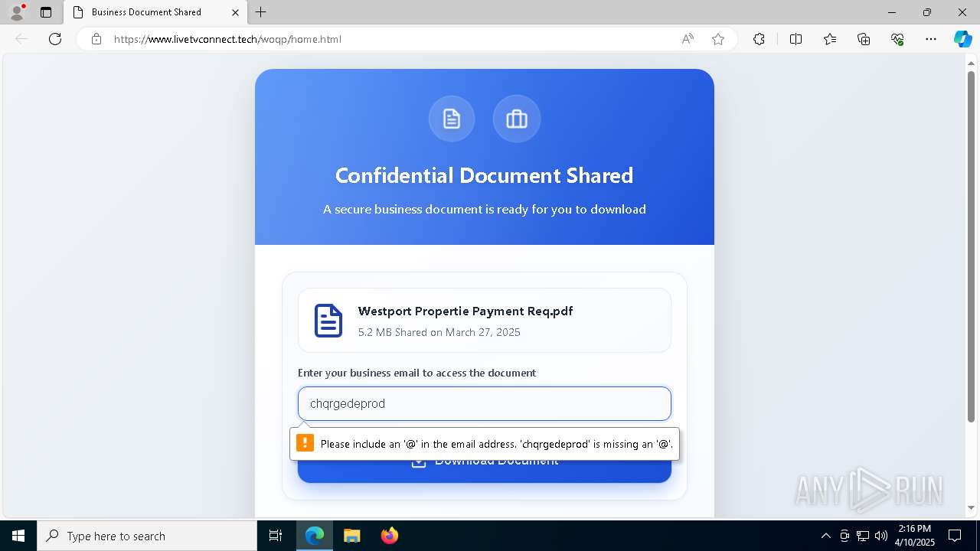This screenshot has height=551, width=980.
Task: Focus the business email input field
Action: click(485, 403)
